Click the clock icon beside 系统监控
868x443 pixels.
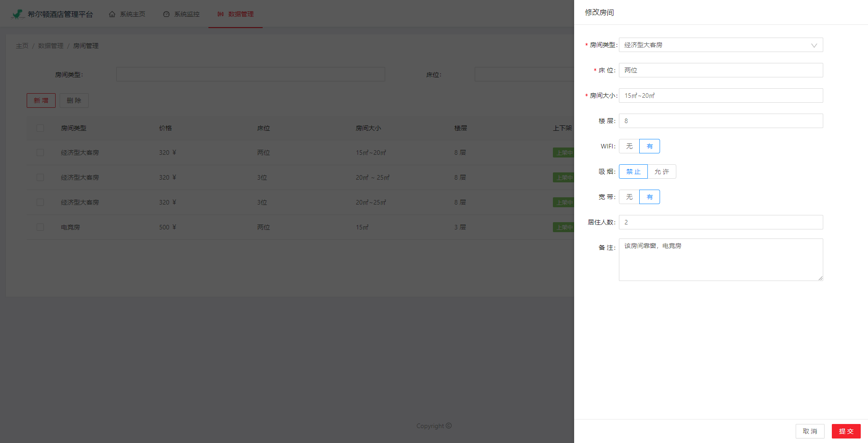[x=166, y=14]
